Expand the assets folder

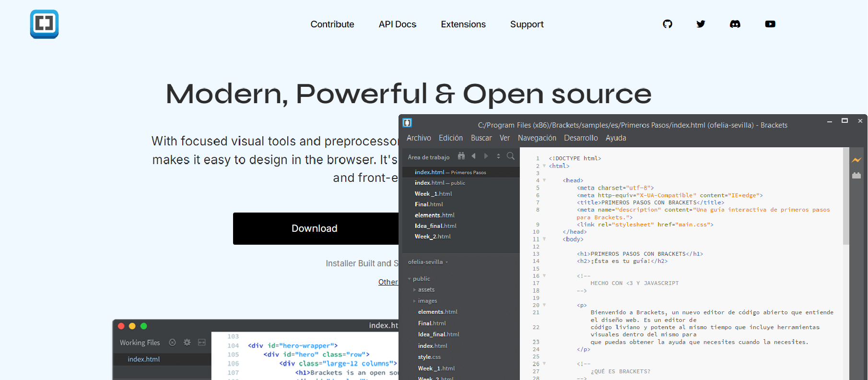(x=414, y=290)
